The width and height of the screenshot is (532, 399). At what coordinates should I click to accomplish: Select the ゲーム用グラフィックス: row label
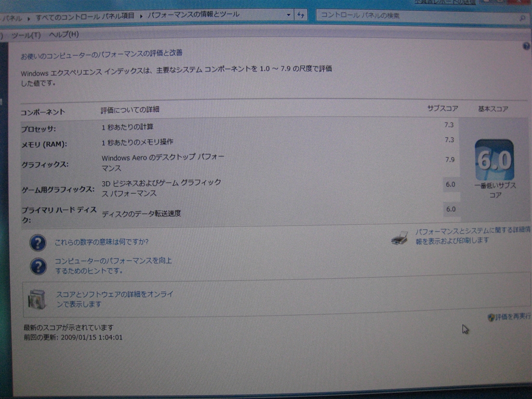click(x=58, y=190)
